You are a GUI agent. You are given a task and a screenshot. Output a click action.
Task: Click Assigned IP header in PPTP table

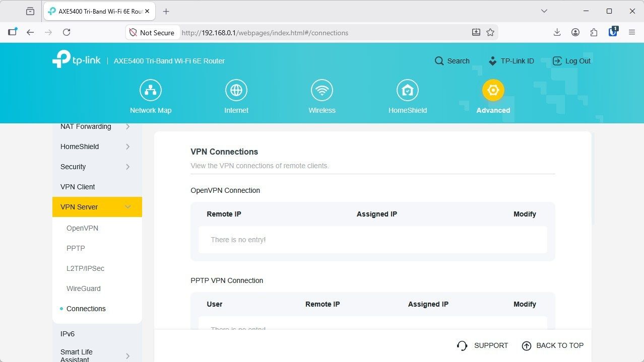pos(428,304)
